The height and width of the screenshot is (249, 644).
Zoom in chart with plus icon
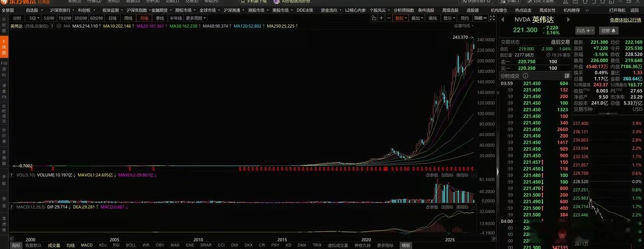pos(381,18)
